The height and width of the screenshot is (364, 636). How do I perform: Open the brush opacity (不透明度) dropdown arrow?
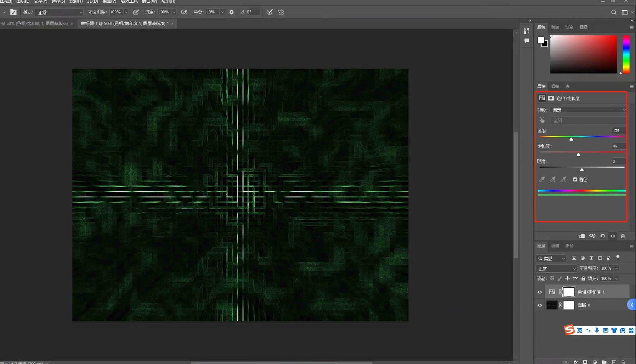coord(126,12)
